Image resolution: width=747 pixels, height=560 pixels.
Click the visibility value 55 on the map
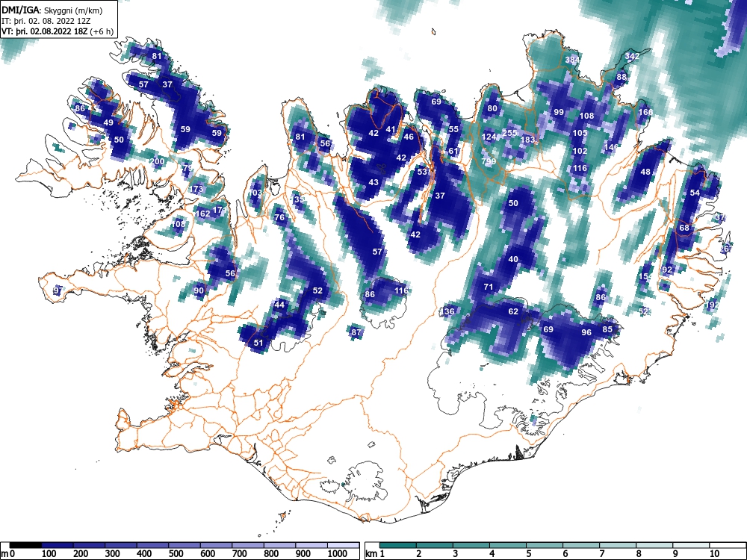pyautogui.click(x=453, y=129)
